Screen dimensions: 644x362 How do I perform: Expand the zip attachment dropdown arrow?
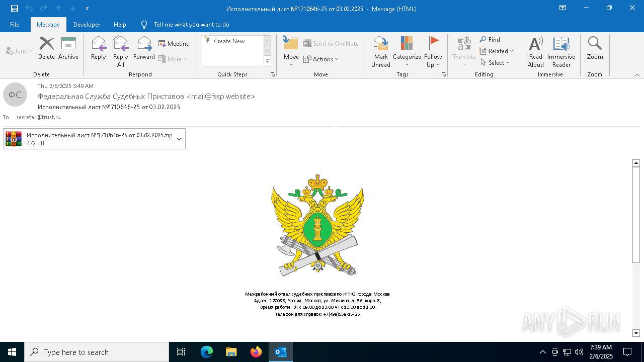click(179, 139)
